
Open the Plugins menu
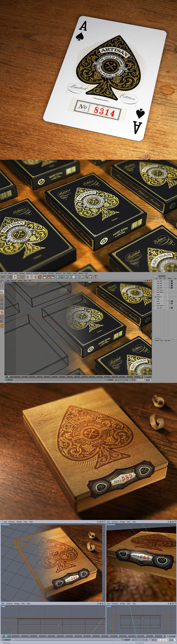tap(75, 273)
